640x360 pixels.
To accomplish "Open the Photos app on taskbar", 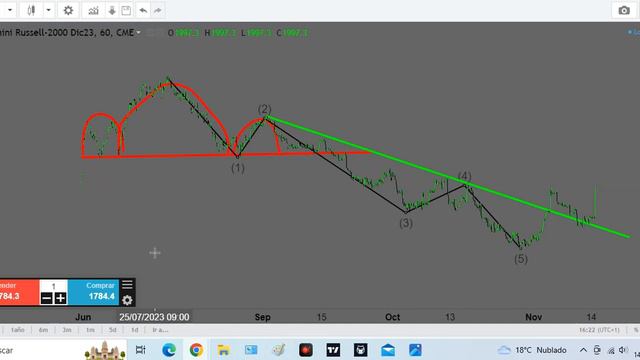I will point(415,350).
